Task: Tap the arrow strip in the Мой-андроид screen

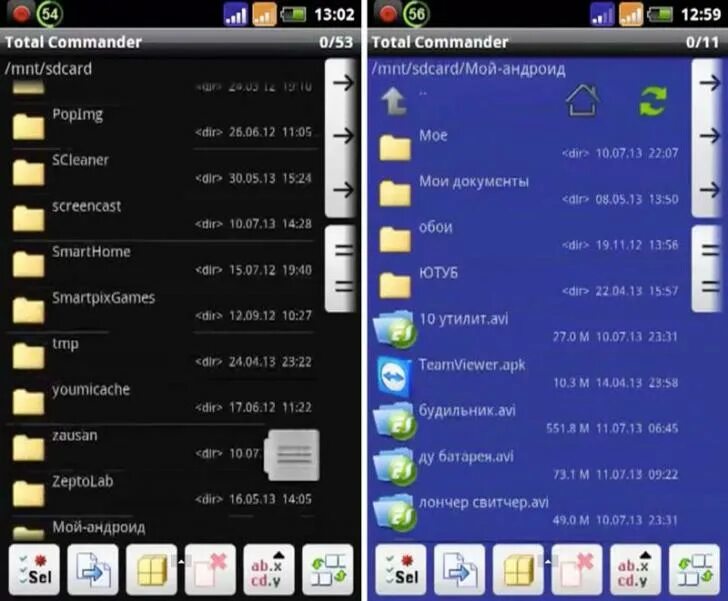Action: coord(709,138)
